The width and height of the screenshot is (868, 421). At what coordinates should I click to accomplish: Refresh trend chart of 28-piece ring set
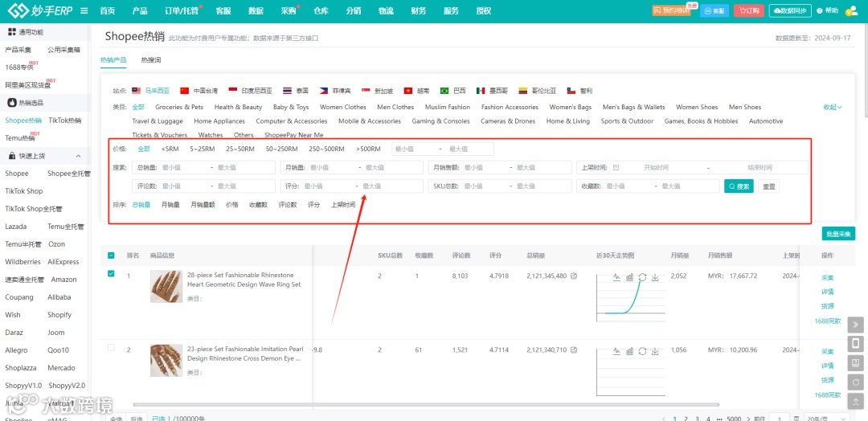(643, 277)
